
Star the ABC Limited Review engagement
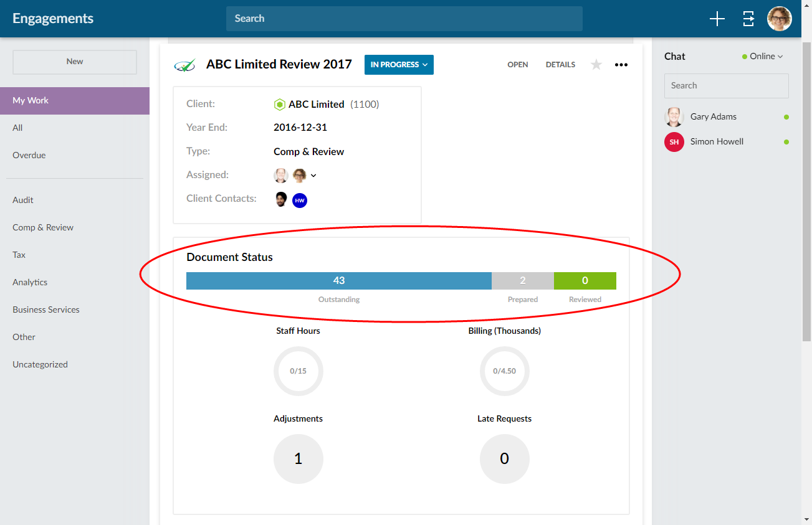tap(596, 65)
